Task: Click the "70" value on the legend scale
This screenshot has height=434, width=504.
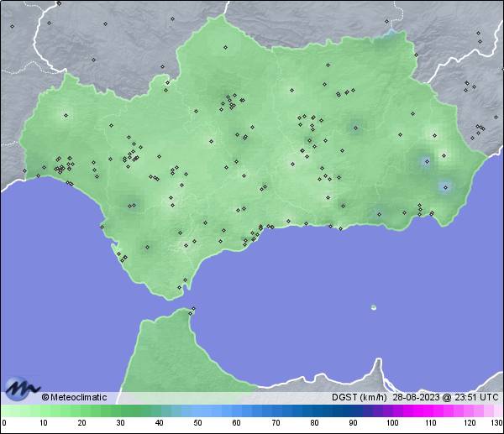Action: pos(276,422)
